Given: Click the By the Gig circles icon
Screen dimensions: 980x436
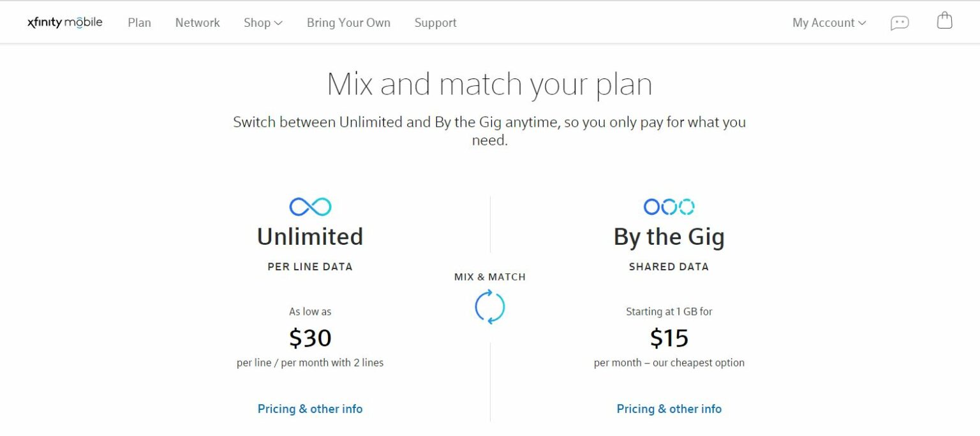Looking at the screenshot, I should 669,207.
